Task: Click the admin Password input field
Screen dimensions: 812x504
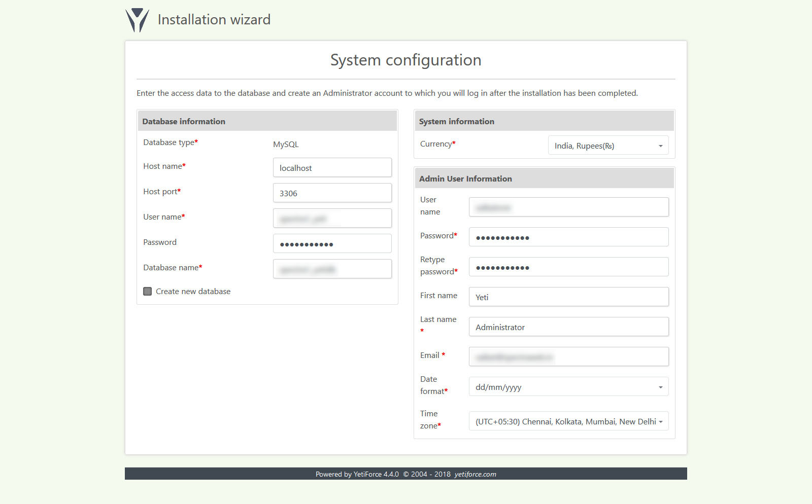Action: coord(568,237)
